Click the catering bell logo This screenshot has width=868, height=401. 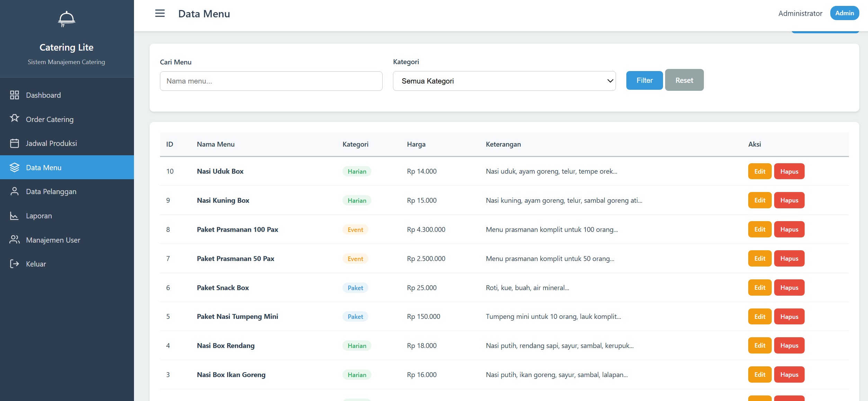coord(66,19)
